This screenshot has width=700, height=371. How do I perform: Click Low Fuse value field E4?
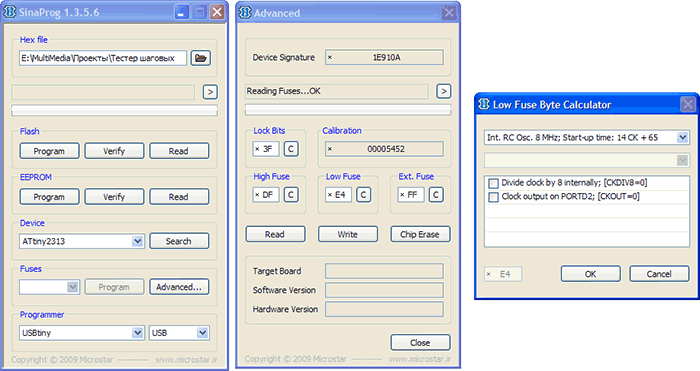point(338,195)
